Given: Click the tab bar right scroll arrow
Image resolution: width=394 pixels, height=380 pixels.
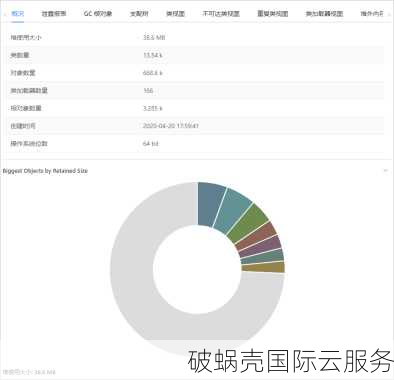Looking at the screenshot, I should tap(389, 14).
